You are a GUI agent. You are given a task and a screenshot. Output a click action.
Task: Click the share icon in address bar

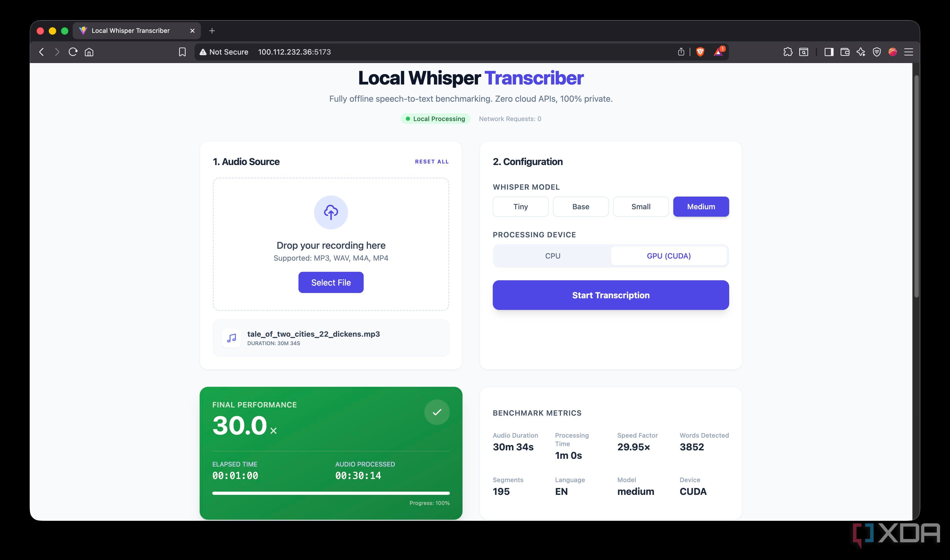pos(681,52)
